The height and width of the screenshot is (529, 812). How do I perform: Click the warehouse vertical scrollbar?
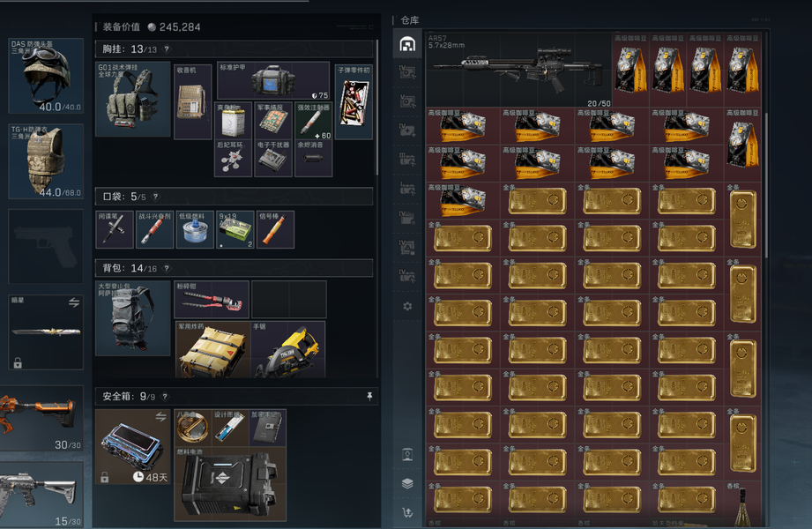point(766,185)
